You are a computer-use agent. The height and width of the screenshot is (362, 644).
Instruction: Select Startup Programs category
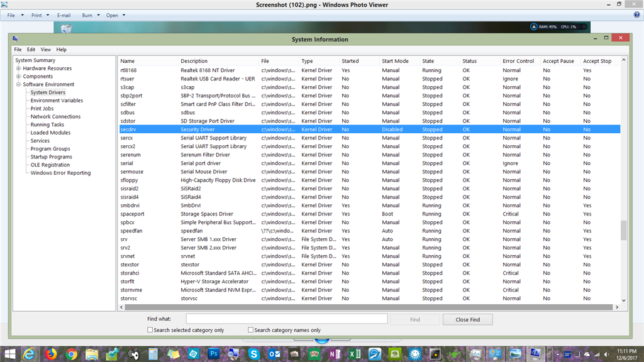(x=52, y=156)
